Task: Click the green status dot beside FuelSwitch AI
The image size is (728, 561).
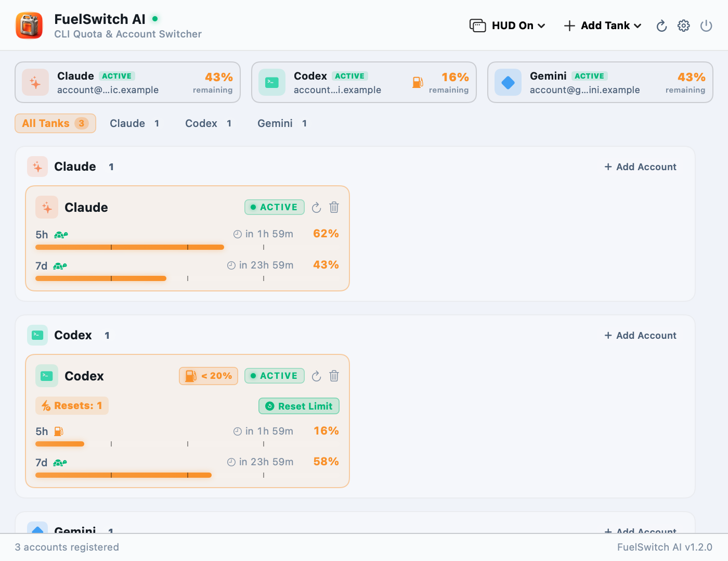Action: tap(155, 19)
